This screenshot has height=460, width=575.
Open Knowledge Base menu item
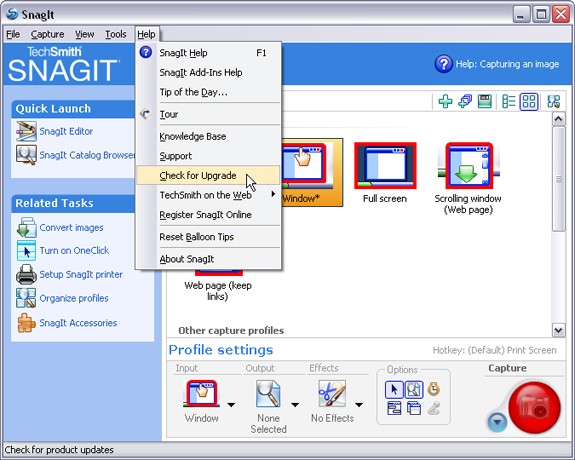tap(208, 136)
